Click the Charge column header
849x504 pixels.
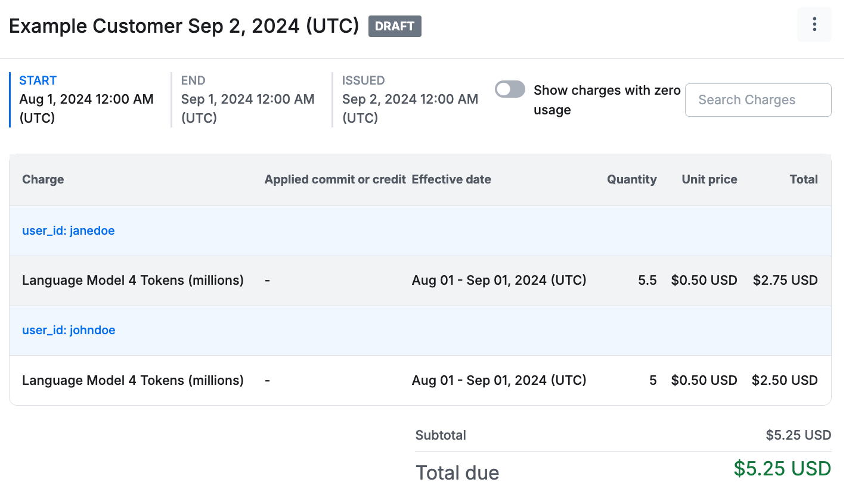43,179
